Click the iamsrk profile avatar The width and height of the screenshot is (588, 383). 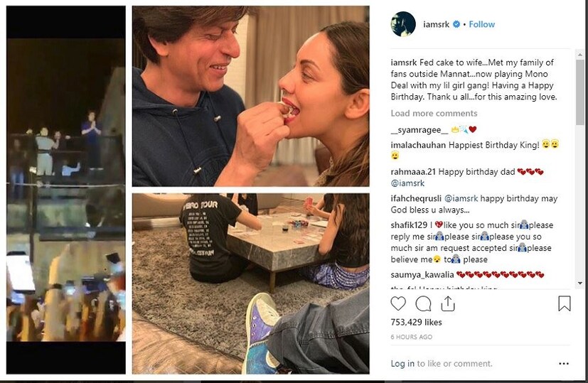click(x=402, y=24)
